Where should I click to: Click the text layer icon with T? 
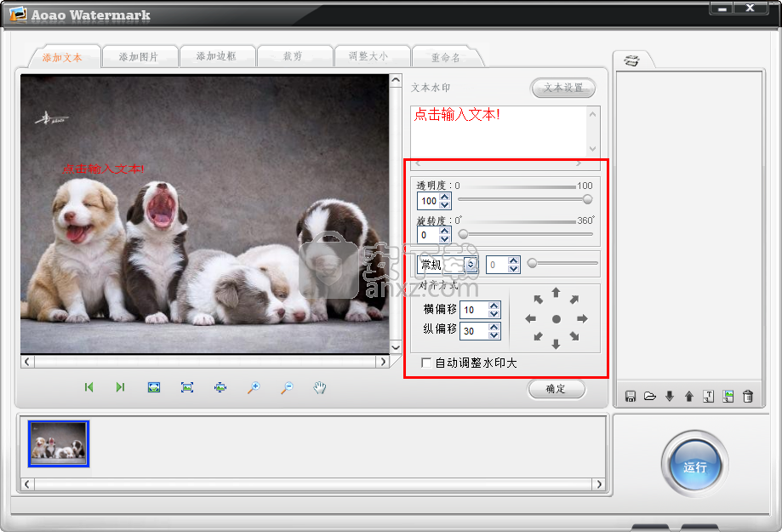click(709, 397)
